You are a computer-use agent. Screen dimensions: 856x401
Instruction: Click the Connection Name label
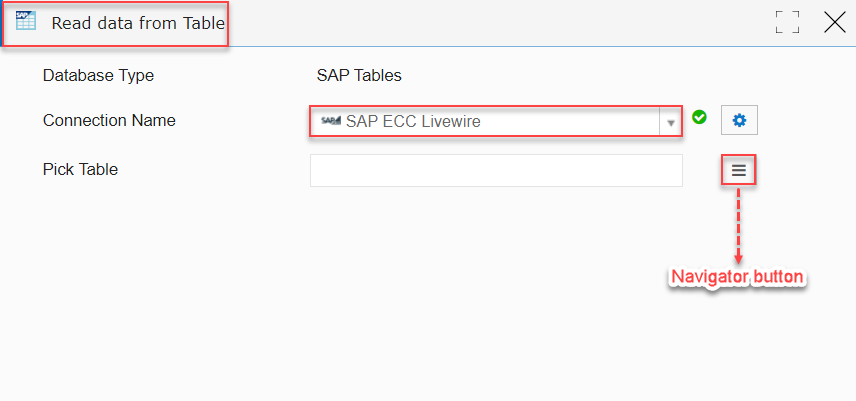point(109,120)
